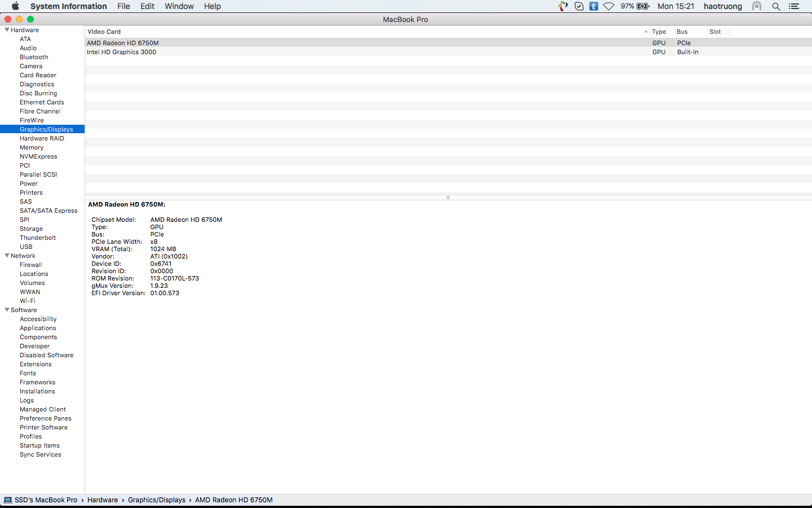The width and height of the screenshot is (812, 508).
Task: Select PCI in the sidebar
Action: tap(25, 165)
